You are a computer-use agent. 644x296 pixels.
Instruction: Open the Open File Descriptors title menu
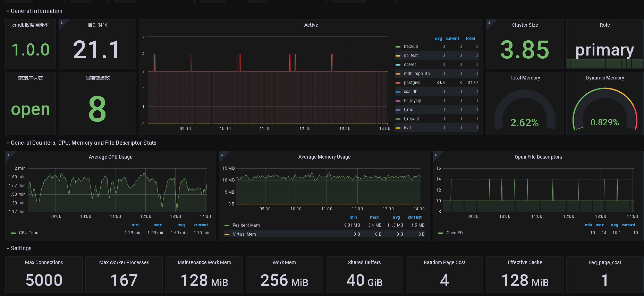point(538,157)
